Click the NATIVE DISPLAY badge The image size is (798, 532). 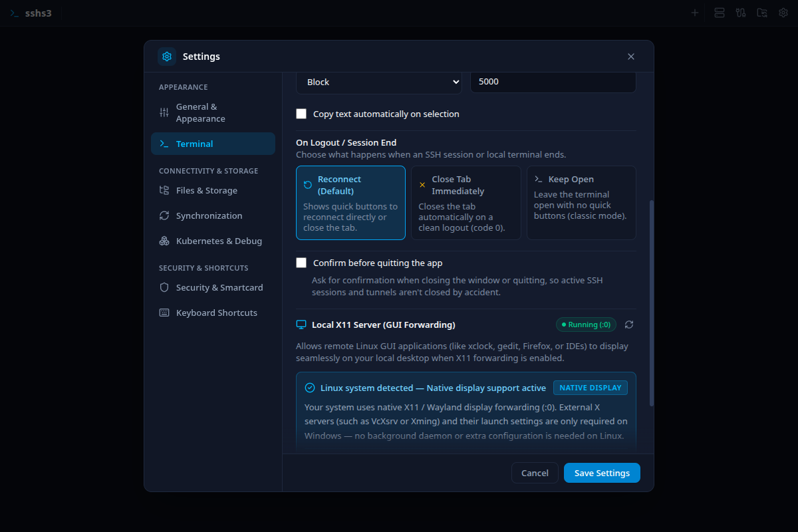pyautogui.click(x=591, y=388)
